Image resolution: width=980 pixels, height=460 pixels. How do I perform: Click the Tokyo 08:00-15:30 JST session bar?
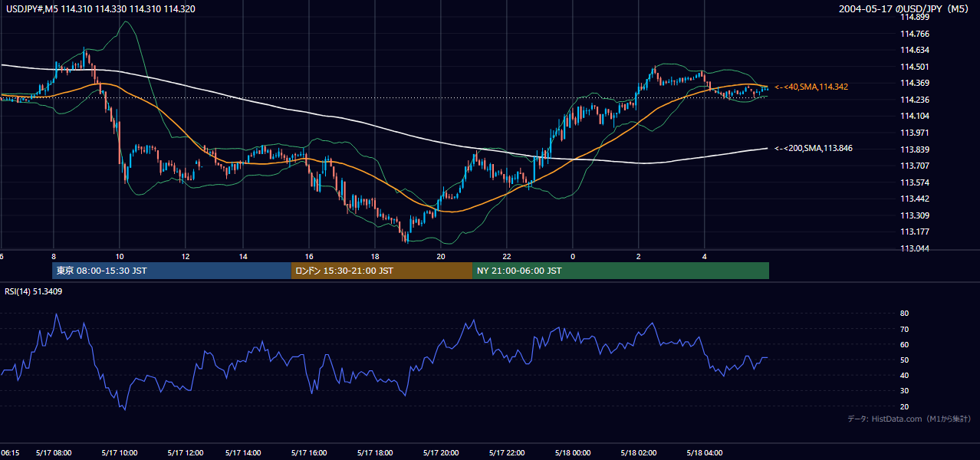[172, 271]
